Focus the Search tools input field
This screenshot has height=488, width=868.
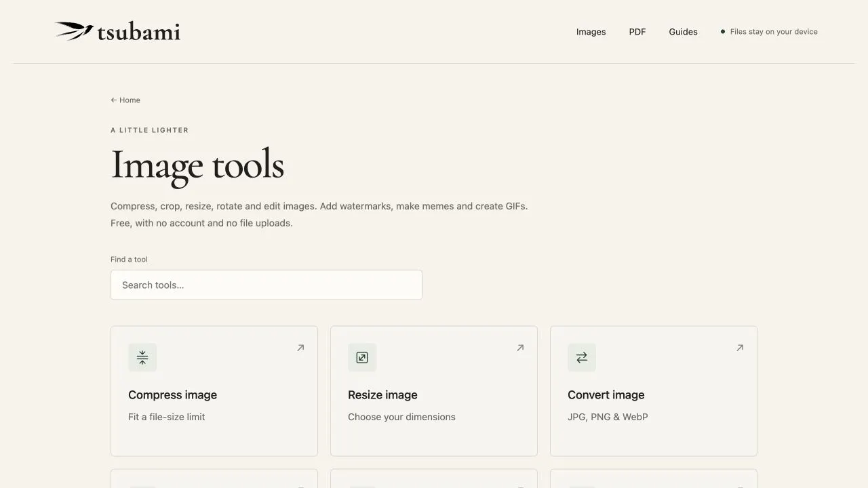pos(267,285)
